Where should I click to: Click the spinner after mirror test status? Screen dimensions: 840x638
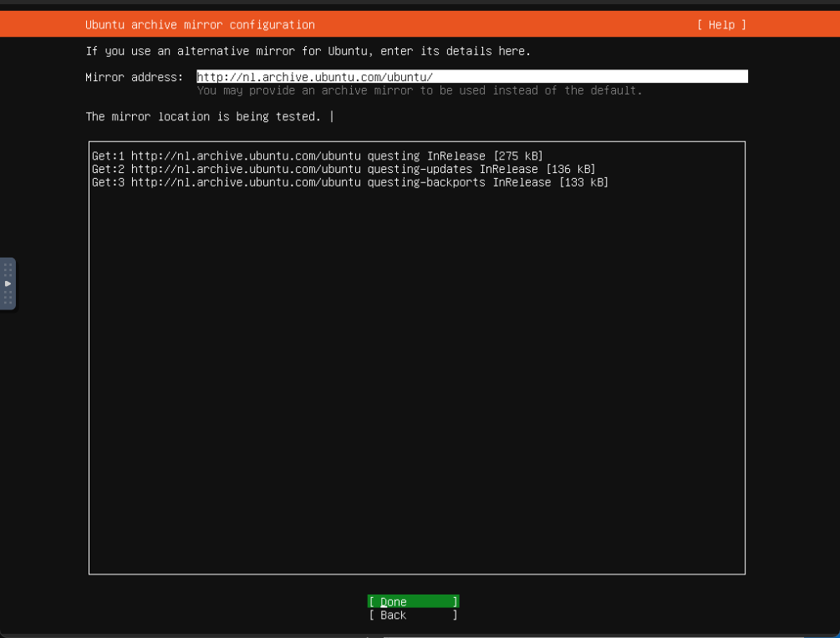click(x=332, y=117)
